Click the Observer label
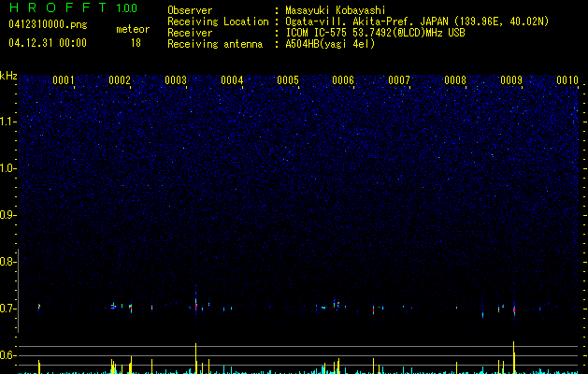 tap(190, 10)
